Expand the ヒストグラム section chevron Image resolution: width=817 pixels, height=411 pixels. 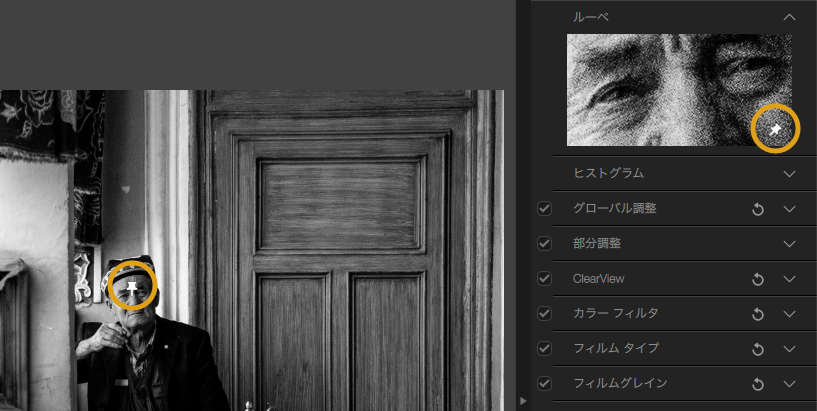tap(789, 173)
